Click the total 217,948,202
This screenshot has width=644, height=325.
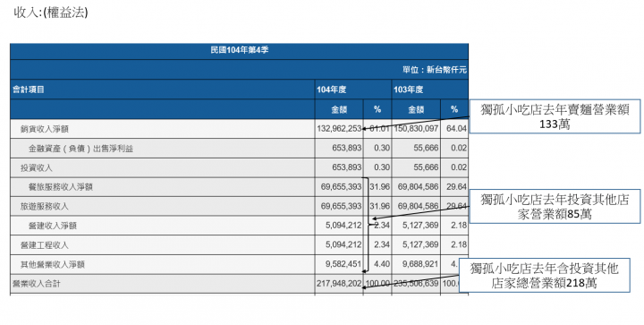click(339, 283)
